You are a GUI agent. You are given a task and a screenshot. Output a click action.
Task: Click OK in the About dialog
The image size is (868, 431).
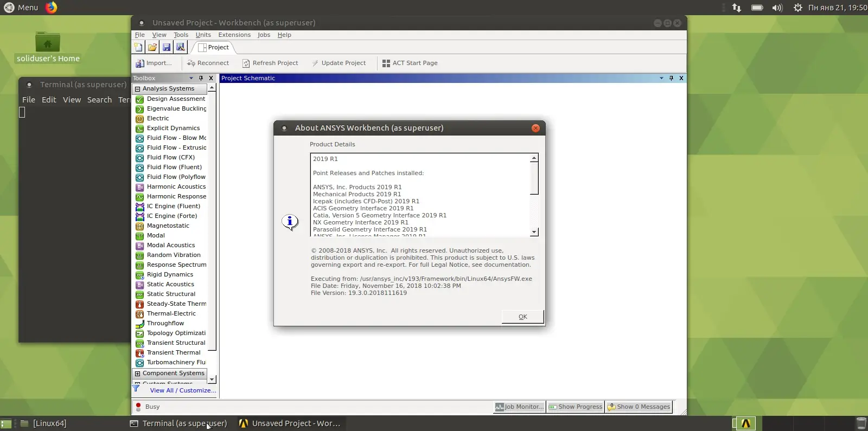coord(522,317)
